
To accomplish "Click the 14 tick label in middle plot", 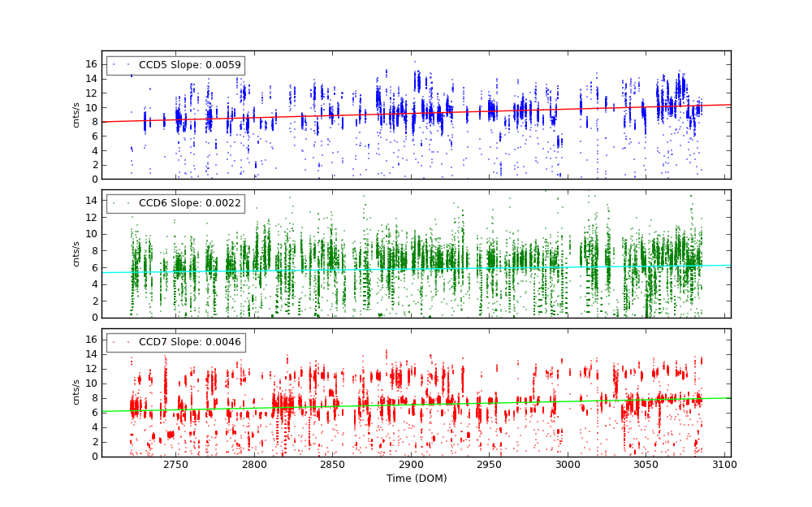I will [91, 200].
